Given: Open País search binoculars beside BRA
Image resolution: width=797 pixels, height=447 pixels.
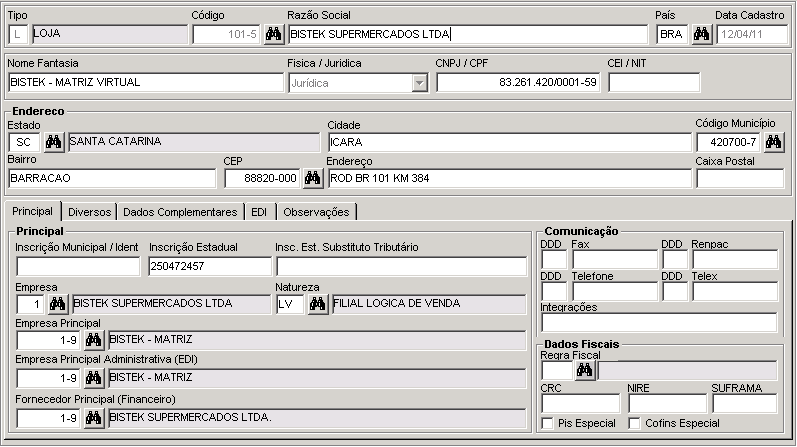Looking at the screenshot, I should click(x=701, y=35).
